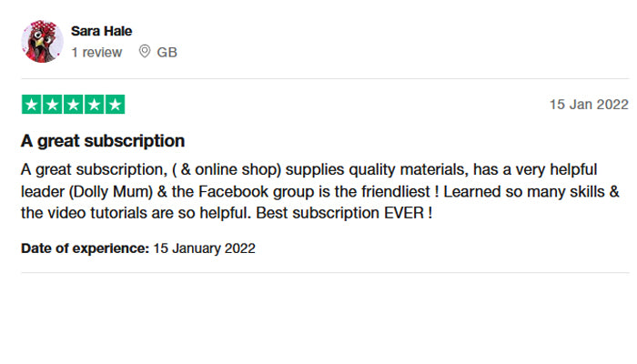The image size is (637, 364).
Task: Click the location pin icon
Action: (144, 53)
